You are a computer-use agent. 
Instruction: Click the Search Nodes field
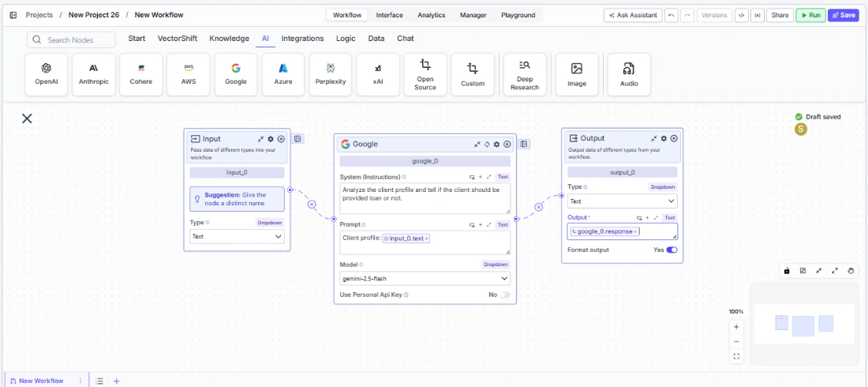(x=71, y=40)
